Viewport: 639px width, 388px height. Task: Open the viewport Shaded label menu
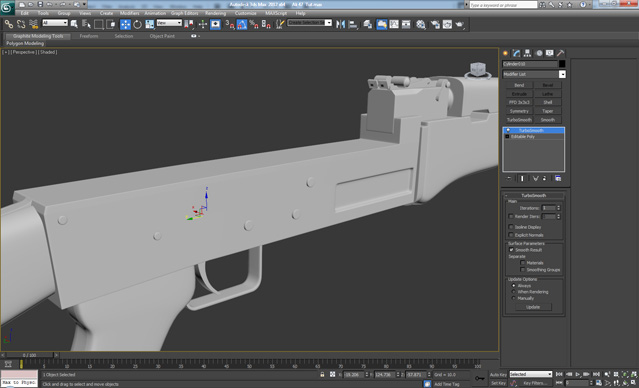click(48, 52)
